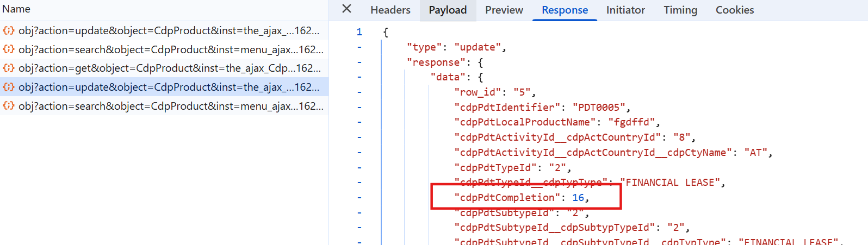
Task: Click the Name column header
Action: (x=16, y=9)
